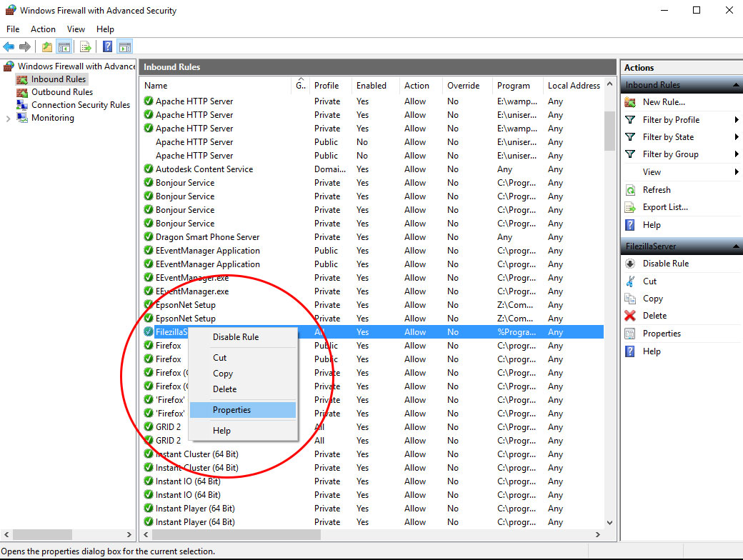Select the Instant Player (64 Bit) last rule
The image size is (743, 560).
(373, 522)
